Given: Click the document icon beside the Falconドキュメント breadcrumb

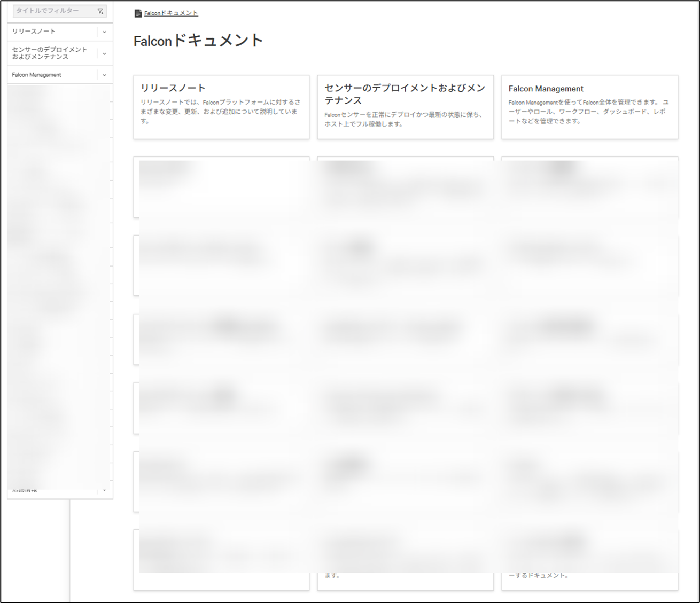Looking at the screenshot, I should 138,13.
